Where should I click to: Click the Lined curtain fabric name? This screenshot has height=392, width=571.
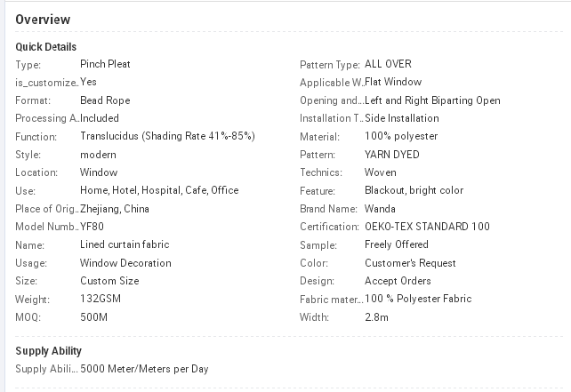pyautogui.click(x=125, y=244)
